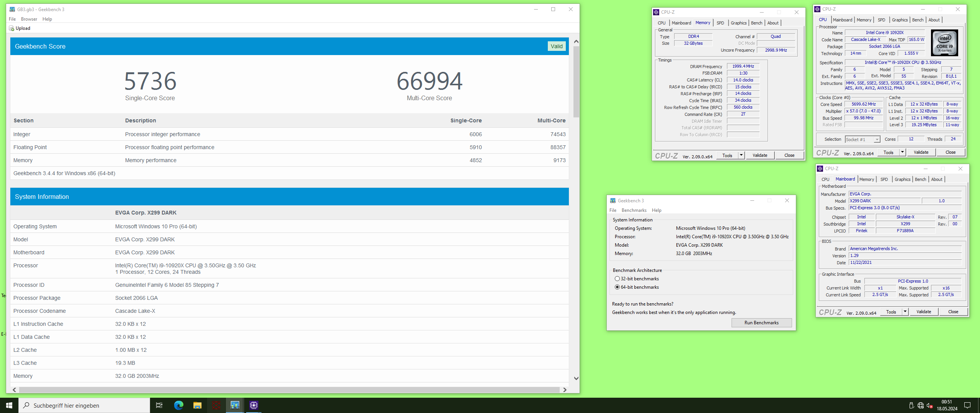Click the Intel Core i9 logo in CPU-Z
The height and width of the screenshot is (413, 980).
[944, 43]
